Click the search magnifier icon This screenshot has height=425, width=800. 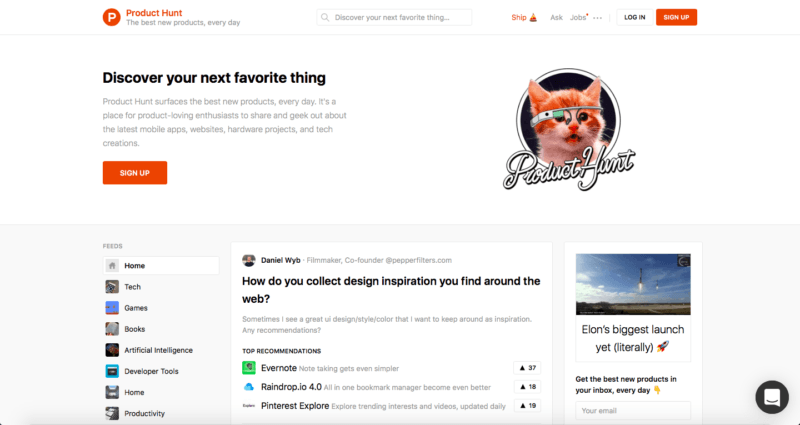click(325, 17)
